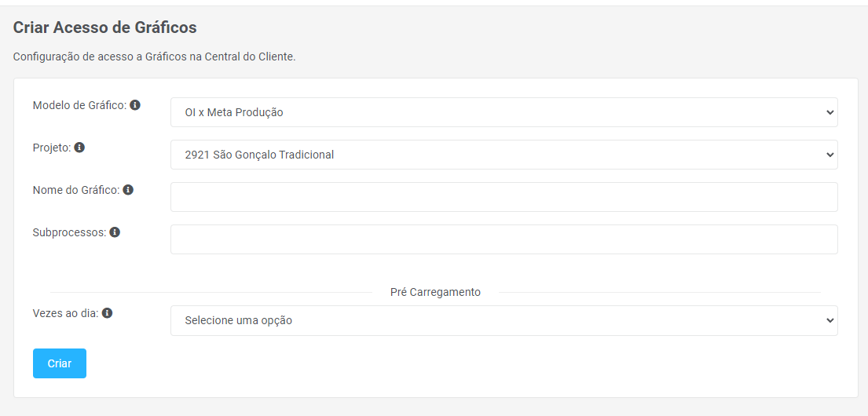The height and width of the screenshot is (416, 868).
Task: Open the Modelo de Gráfico dropdown
Action: tap(504, 112)
